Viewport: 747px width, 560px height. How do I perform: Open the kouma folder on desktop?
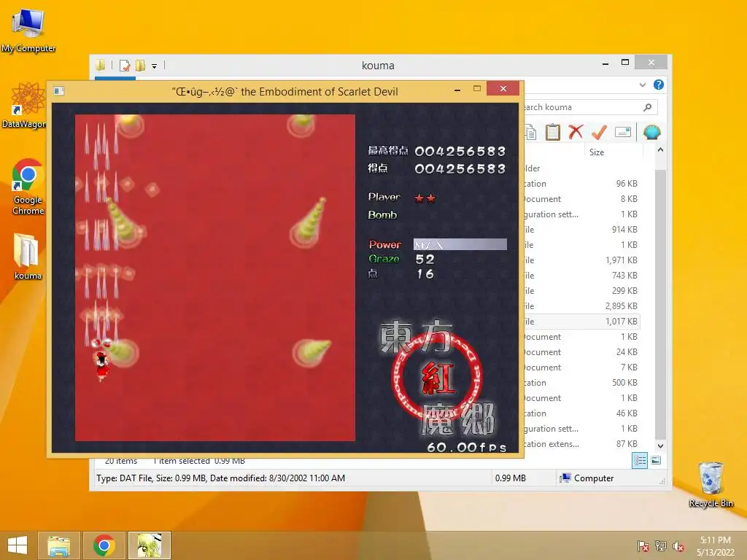[28, 256]
